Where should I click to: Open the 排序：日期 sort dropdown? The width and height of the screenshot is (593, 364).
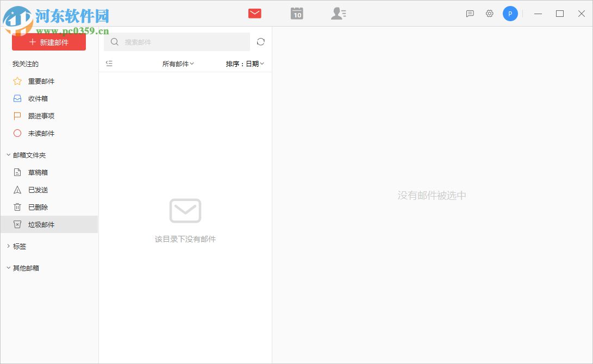pos(243,63)
